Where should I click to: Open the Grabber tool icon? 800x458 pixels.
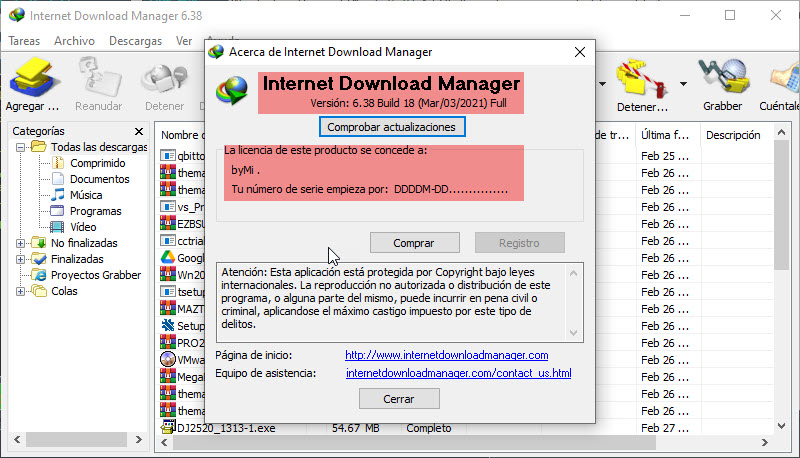(x=723, y=78)
